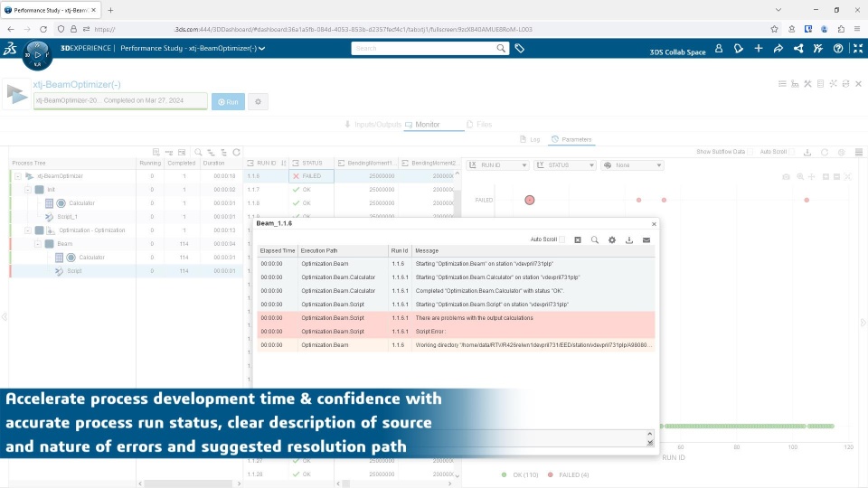Toggle the Show Subflow Data checkbox

coord(750,152)
